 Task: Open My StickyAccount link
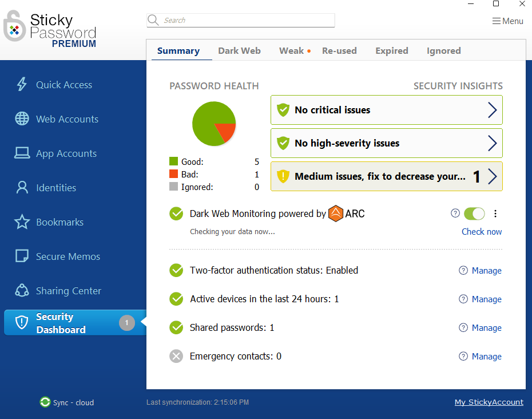[x=489, y=402]
